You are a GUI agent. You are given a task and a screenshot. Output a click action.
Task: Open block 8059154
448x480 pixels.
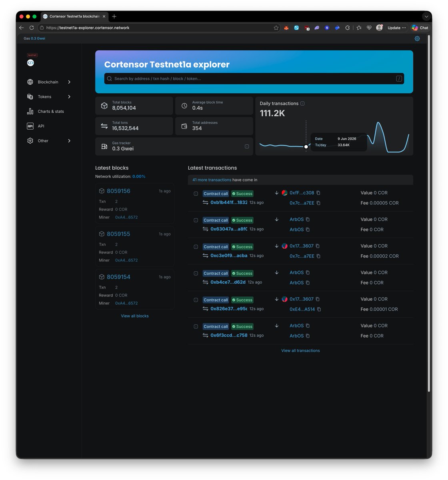coord(118,277)
